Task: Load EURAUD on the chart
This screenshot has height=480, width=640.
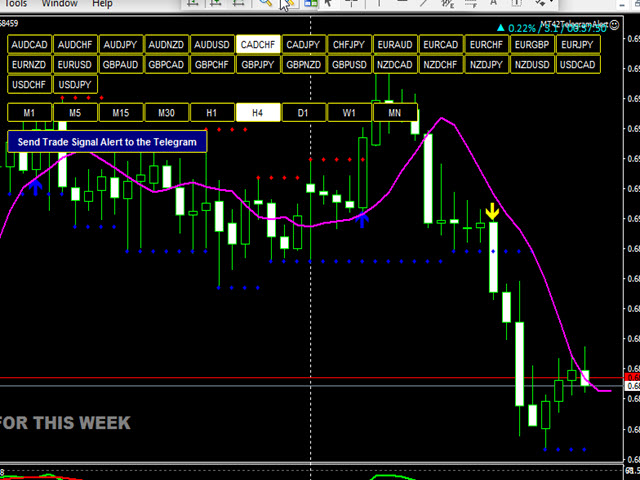Action: (395, 44)
